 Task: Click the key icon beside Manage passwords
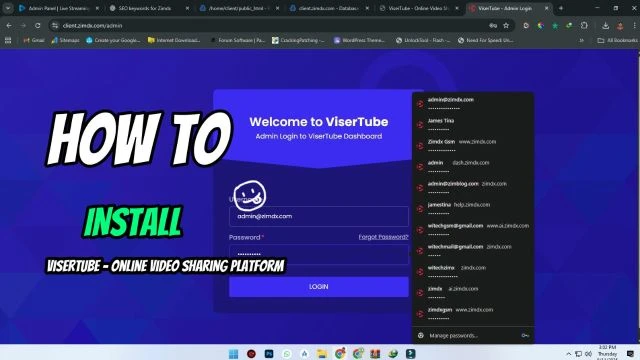[525, 336]
